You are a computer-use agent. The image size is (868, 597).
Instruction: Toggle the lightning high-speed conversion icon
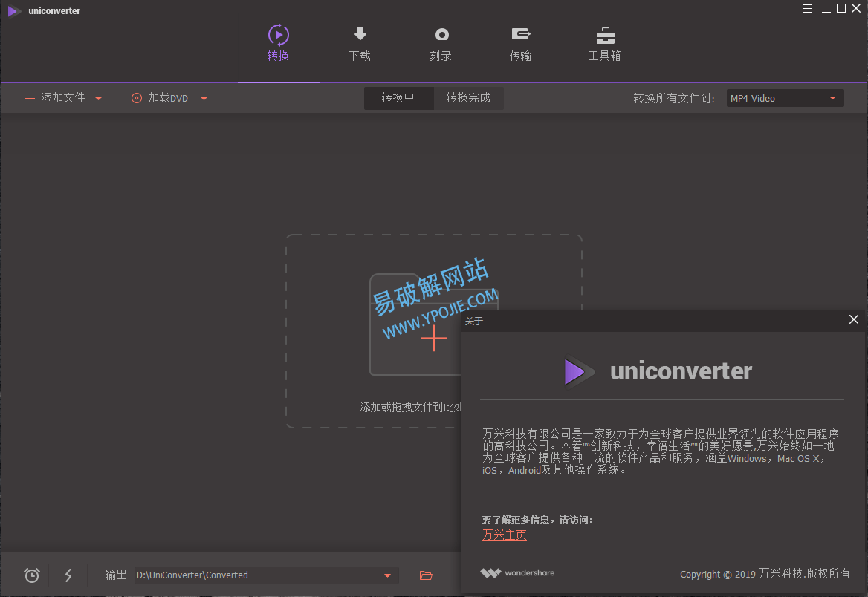[x=68, y=575]
